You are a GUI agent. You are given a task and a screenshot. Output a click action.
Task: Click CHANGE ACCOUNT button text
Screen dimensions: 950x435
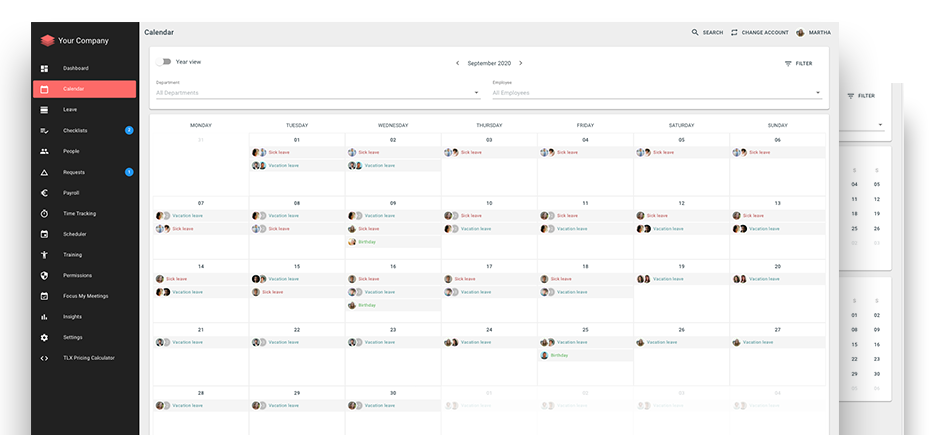click(x=765, y=33)
